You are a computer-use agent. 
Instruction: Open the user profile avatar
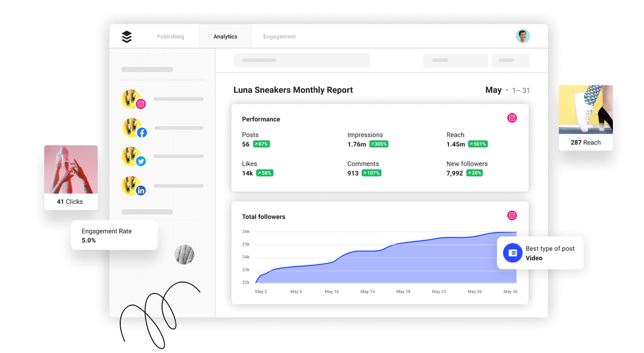coord(523,36)
